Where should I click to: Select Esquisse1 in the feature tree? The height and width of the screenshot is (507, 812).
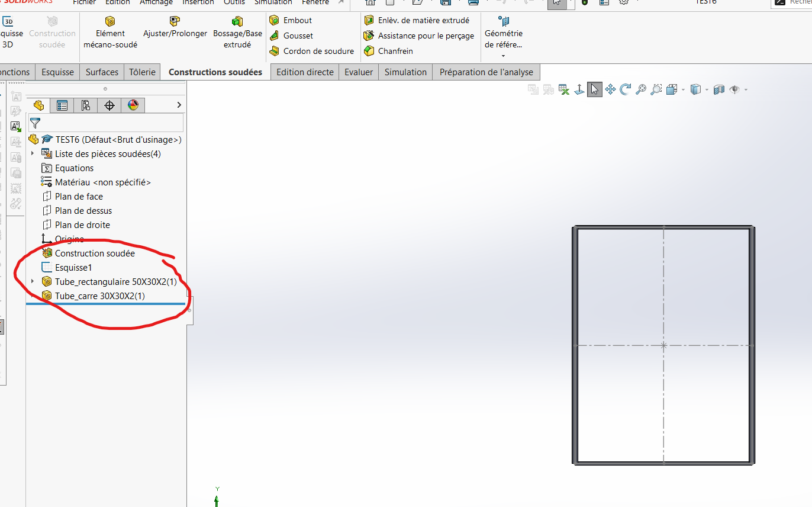coord(73,268)
